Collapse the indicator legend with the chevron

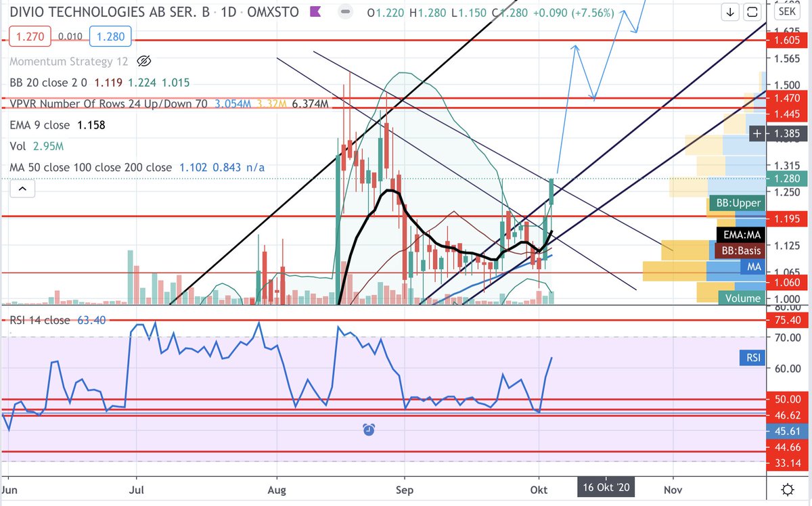click(23, 189)
